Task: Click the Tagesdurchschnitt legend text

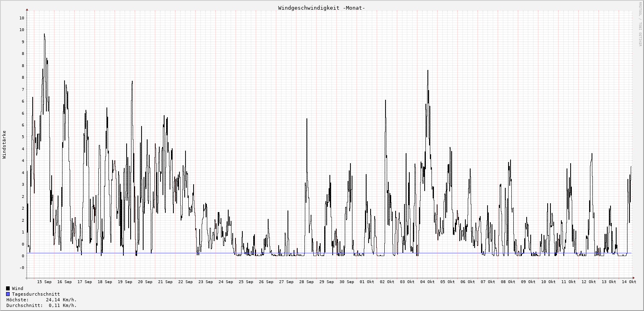Action: tap(36, 294)
